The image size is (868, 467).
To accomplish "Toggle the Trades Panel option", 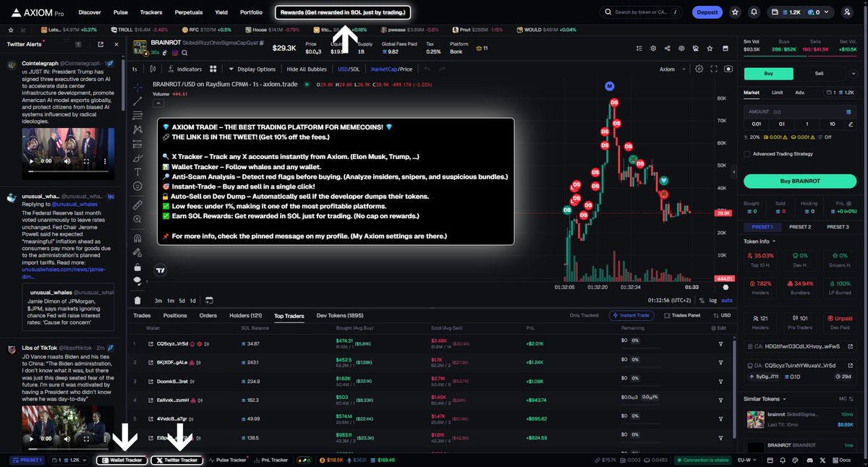I will (x=681, y=315).
